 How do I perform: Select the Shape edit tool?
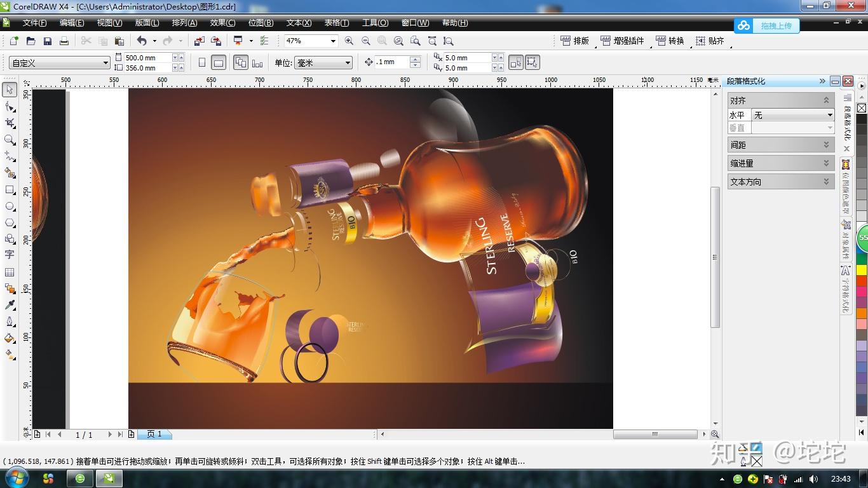pyautogui.click(x=10, y=107)
